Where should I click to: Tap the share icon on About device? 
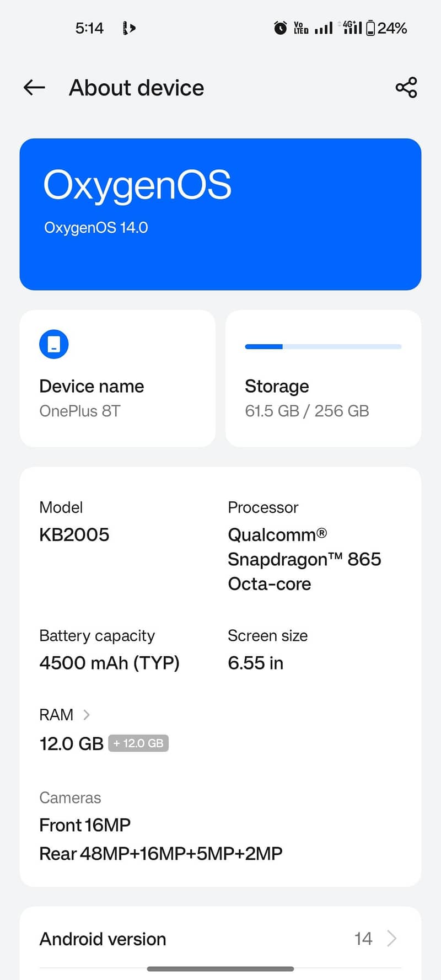(x=406, y=87)
